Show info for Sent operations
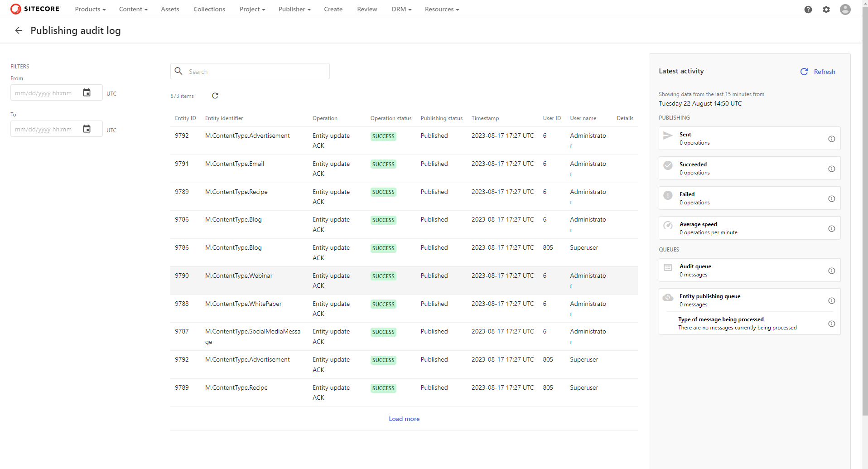Image resolution: width=868 pixels, height=469 pixels. (832, 139)
